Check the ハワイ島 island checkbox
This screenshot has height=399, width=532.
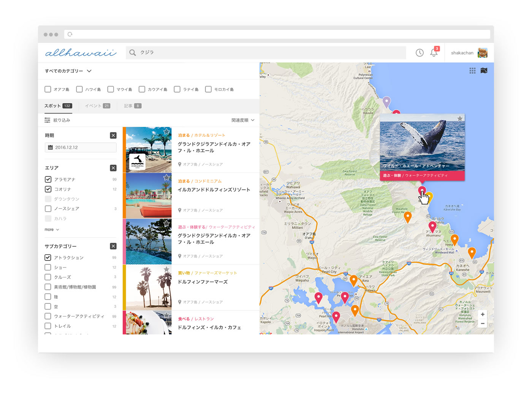(x=79, y=89)
